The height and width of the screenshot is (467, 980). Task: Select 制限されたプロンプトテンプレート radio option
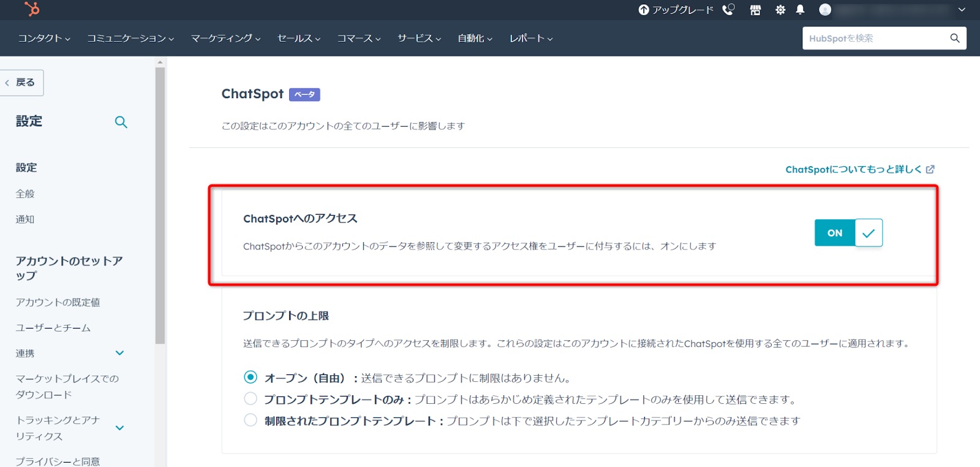tap(251, 420)
